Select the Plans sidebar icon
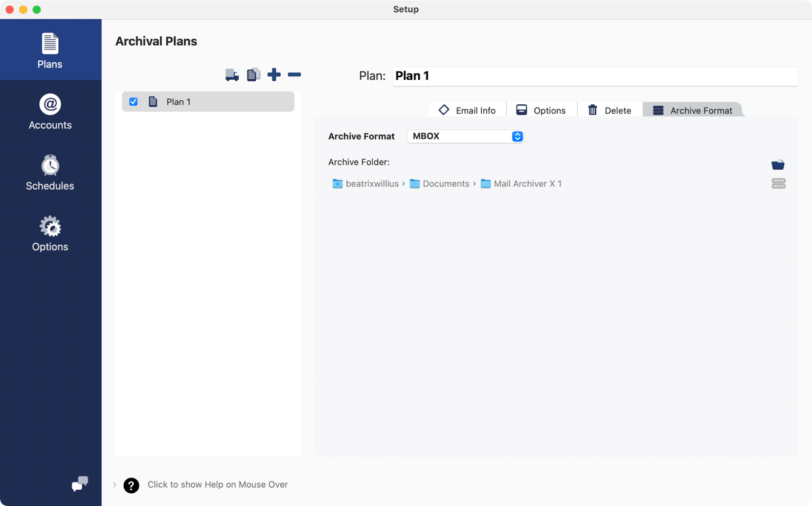 tap(49, 49)
